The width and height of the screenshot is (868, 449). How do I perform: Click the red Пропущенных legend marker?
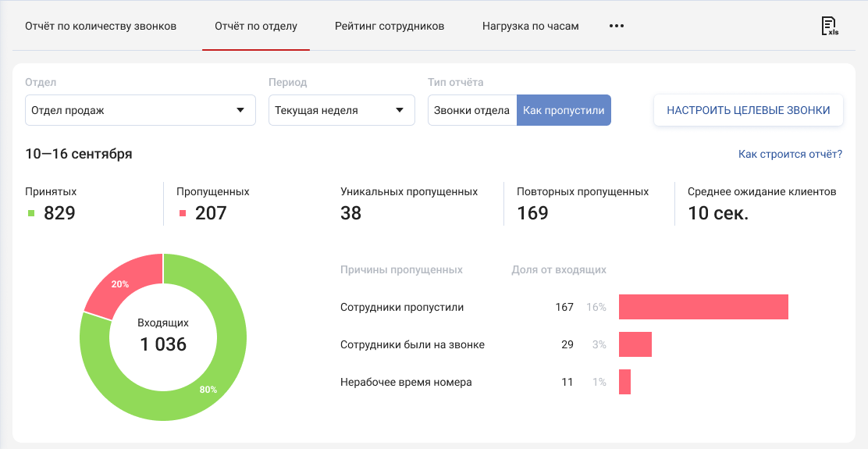(x=183, y=213)
